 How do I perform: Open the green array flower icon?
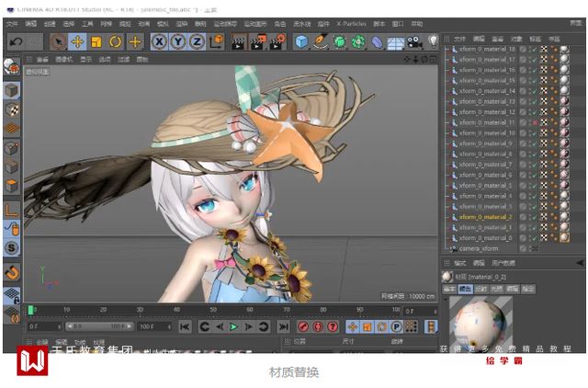coord(359,41)
